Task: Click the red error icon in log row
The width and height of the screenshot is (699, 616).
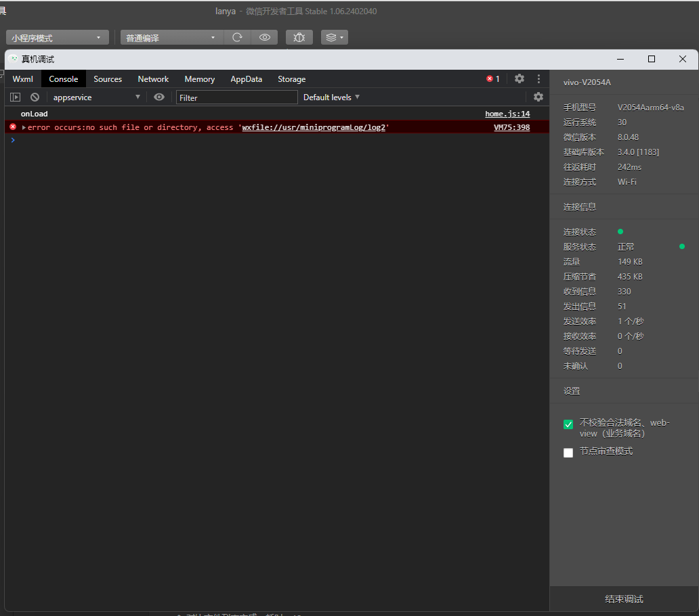Action: 13,127
